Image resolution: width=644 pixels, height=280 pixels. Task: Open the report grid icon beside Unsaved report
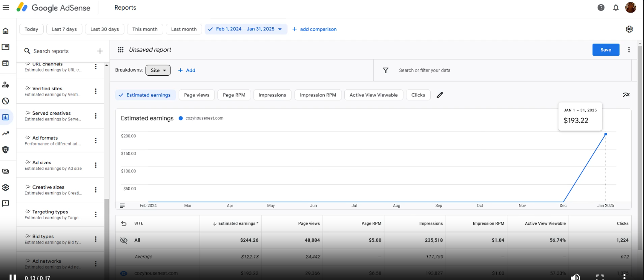coord(121,50)
